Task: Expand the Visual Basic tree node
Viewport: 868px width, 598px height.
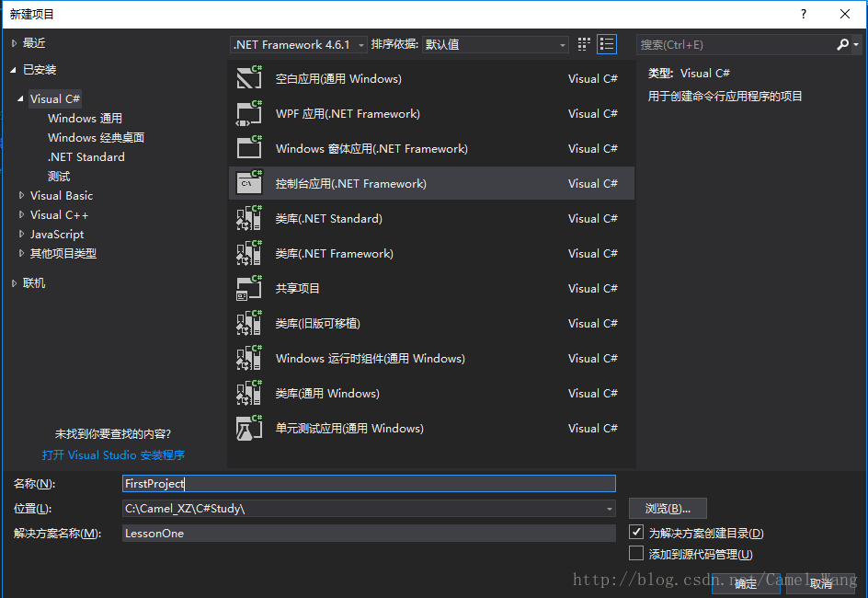Action: pos(21,195)
